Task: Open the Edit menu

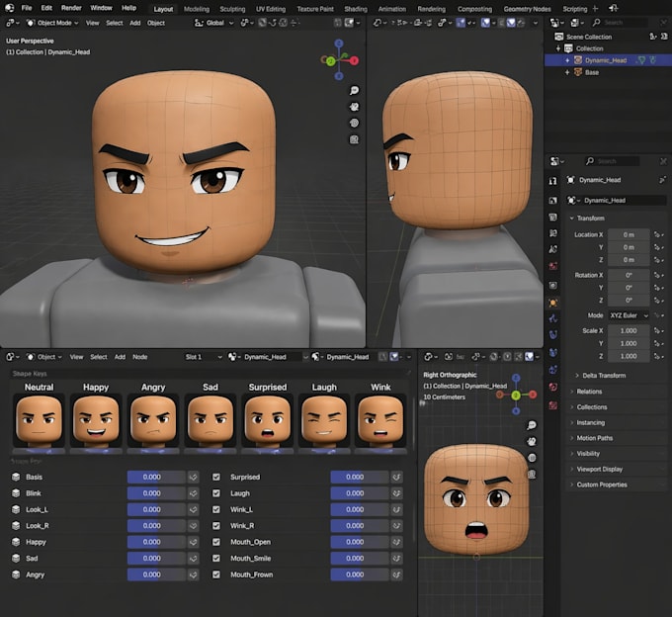Action: point(46,8)
